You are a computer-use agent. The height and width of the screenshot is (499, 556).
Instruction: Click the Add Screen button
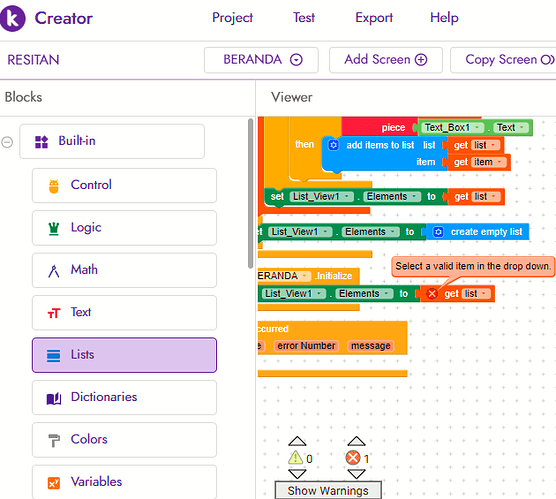[x=386, y=60]
